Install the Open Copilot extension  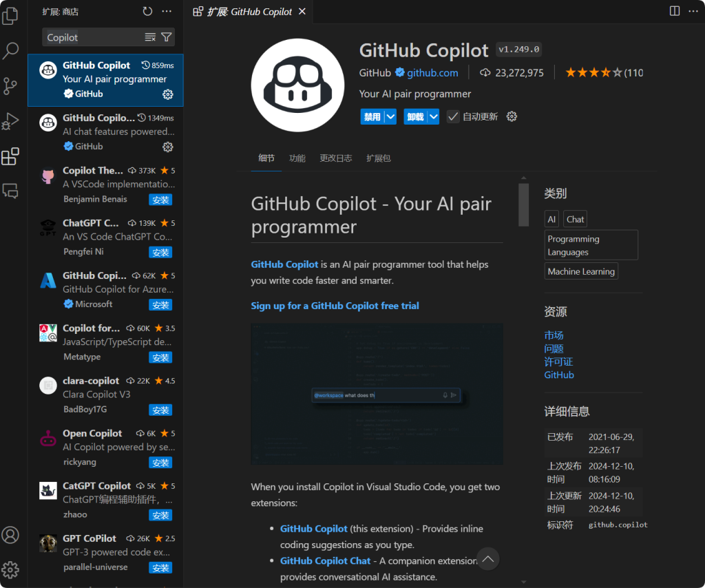tap(160, 463)
